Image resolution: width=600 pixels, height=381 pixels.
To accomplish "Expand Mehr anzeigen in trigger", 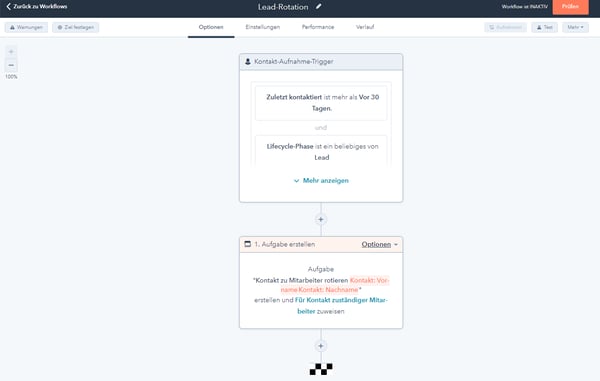I will click(x=321, y=181).
